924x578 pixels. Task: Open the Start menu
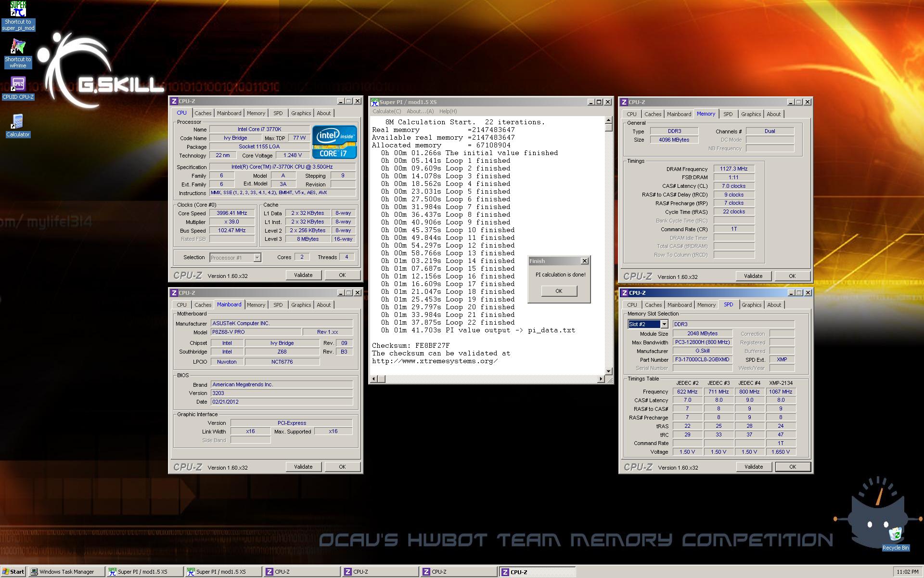point(13,572)
